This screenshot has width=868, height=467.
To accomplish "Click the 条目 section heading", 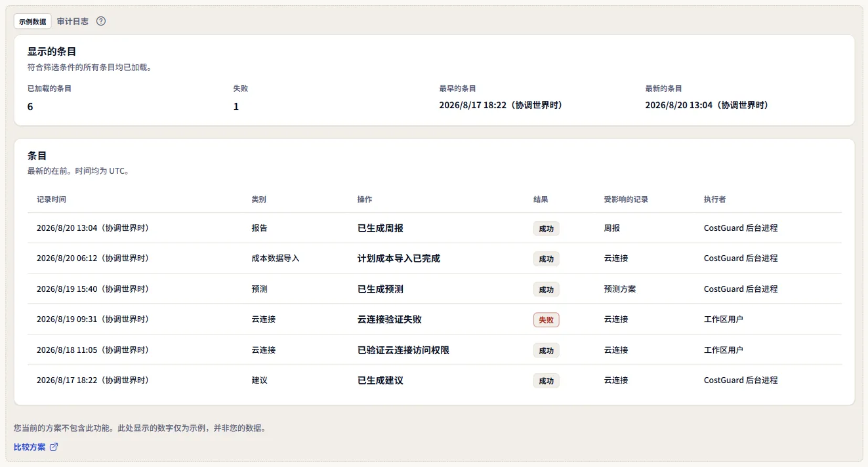I will pyautogui.click(x=37, y=156).
